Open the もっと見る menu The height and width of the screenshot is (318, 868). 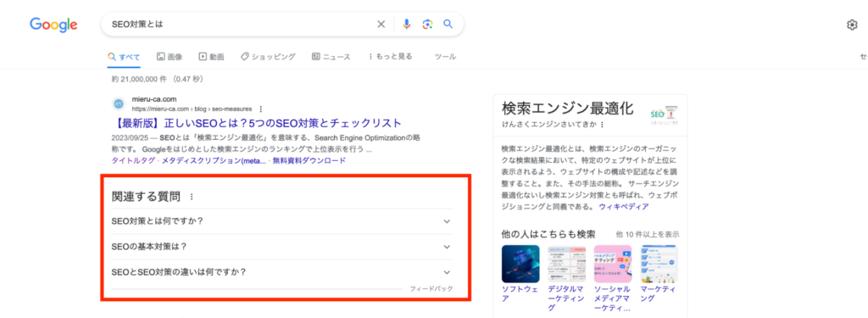point(390,57)
